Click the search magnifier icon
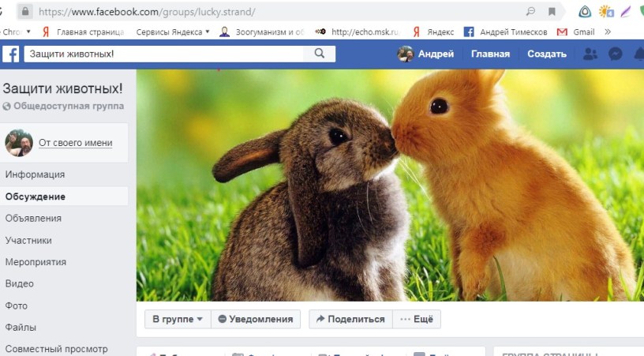 point(320,54)
